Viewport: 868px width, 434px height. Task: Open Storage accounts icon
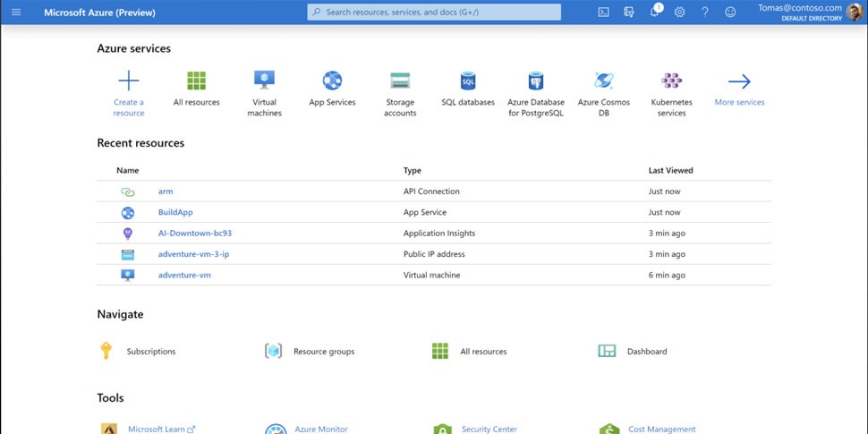click(x=400, y=81)
